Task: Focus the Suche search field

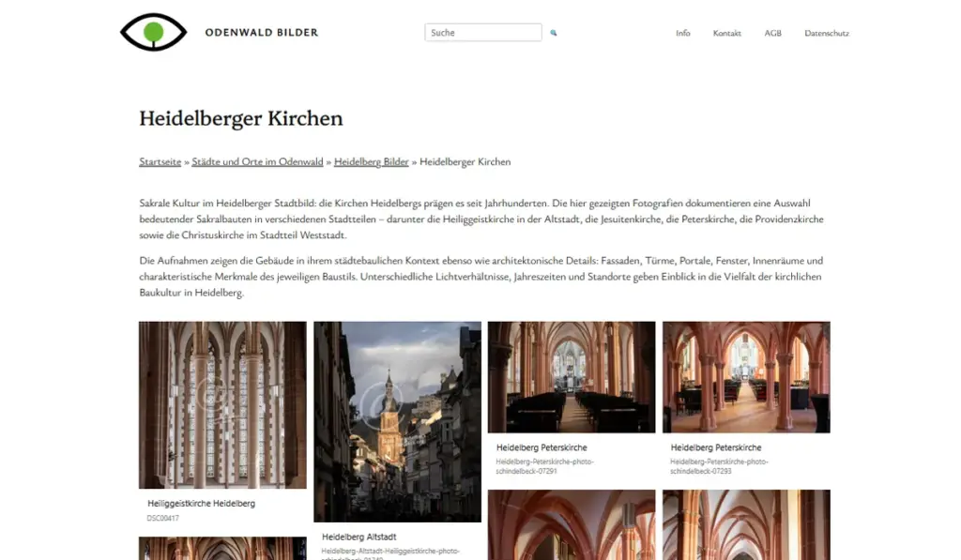Action: (483, 33)
